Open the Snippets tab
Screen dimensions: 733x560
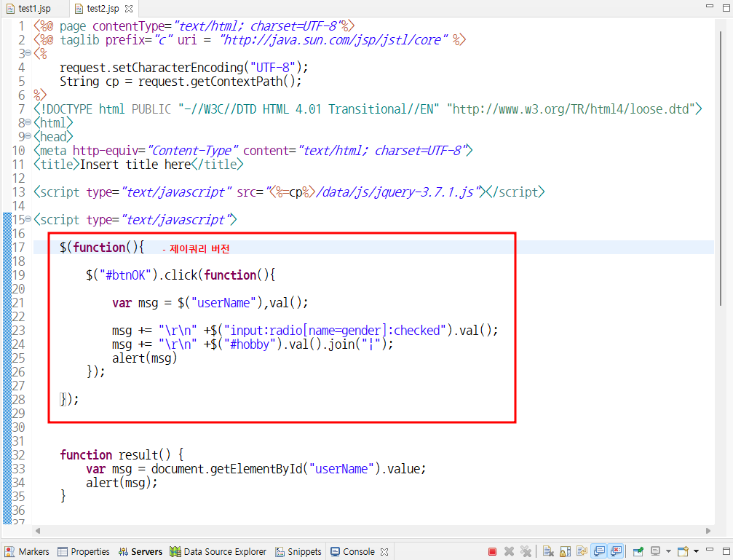[298, 551]
